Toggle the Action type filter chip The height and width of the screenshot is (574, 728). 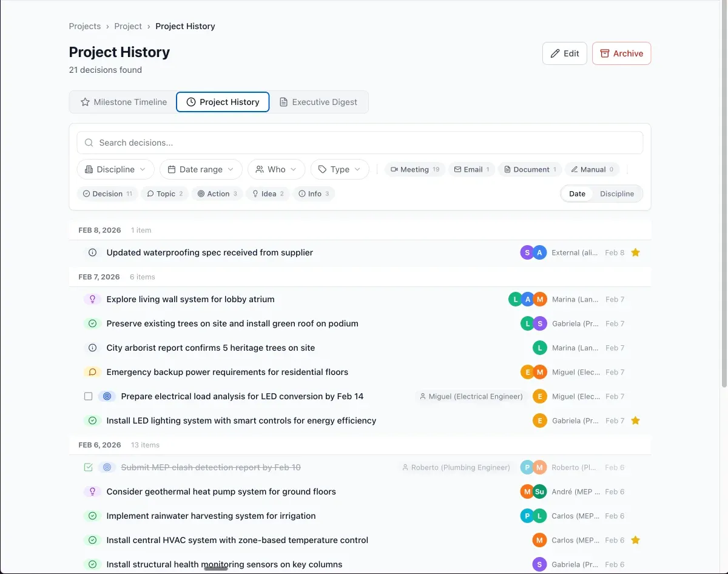(x=217, y=194)
